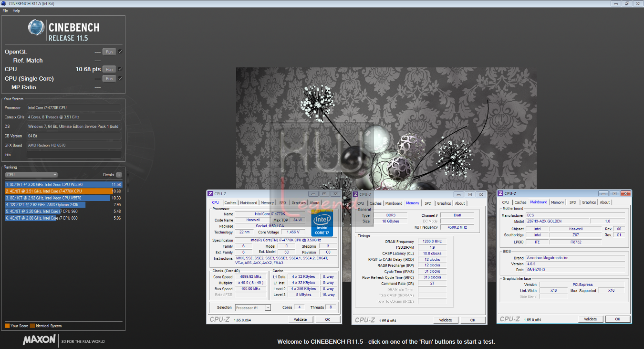
Task: Select the Xeon X5570 ranking row
Action: (63, 198)
